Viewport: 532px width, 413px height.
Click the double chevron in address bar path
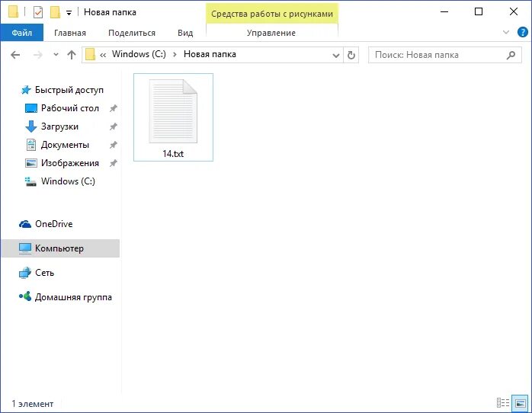103,55
